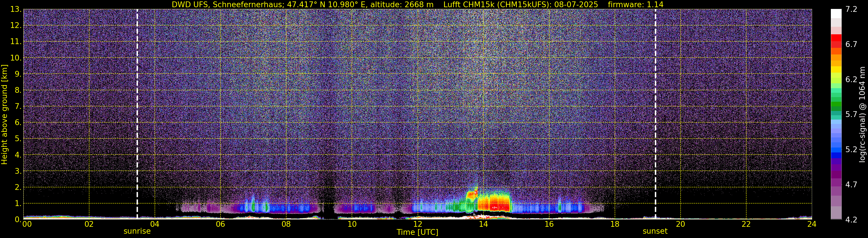Click the height tick label '9.'

[18, 74]
